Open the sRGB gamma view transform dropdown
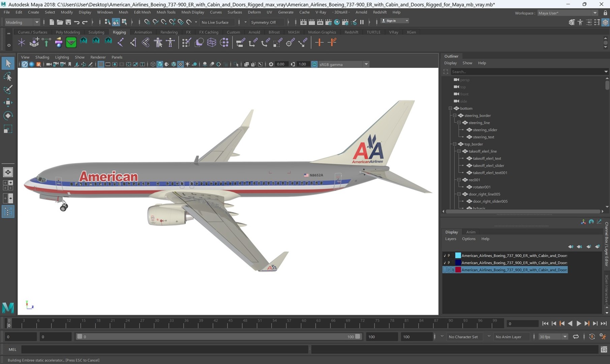The height and width of the screenshot is (364, 610). 343,64
